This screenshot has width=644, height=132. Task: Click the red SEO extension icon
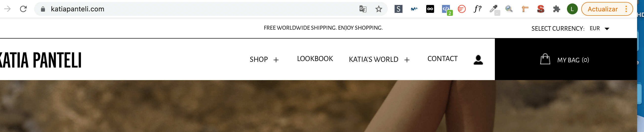tap(541, 9)
